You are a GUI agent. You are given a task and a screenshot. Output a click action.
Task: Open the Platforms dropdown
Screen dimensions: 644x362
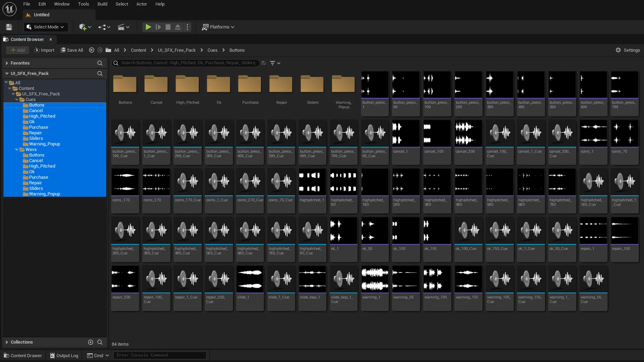[x=218, y=27]
